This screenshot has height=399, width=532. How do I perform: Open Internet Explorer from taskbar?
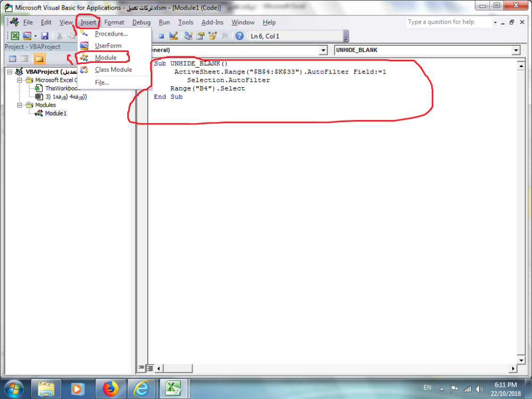[x=141, y=389]
